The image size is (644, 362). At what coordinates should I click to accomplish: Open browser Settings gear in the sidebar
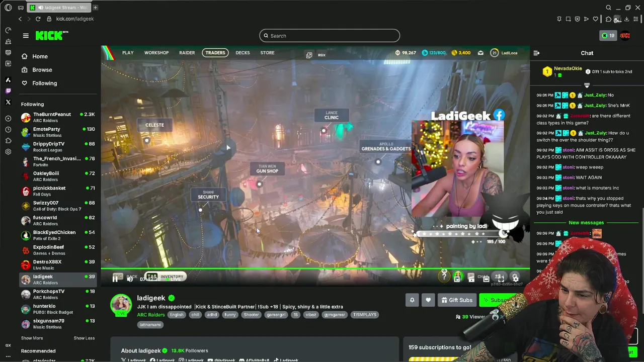8,152
